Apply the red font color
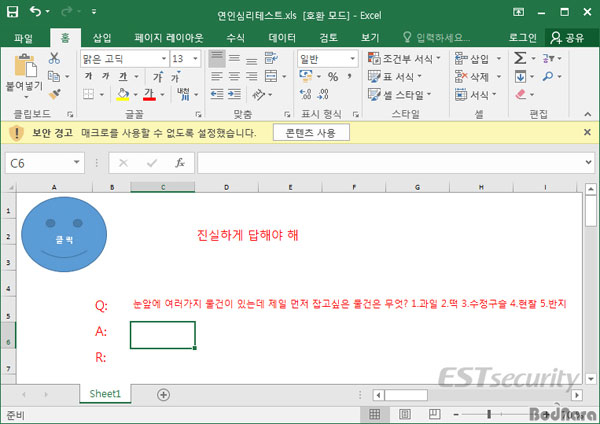Viewport: 600px width, 424px height. [x=149, y=94]
